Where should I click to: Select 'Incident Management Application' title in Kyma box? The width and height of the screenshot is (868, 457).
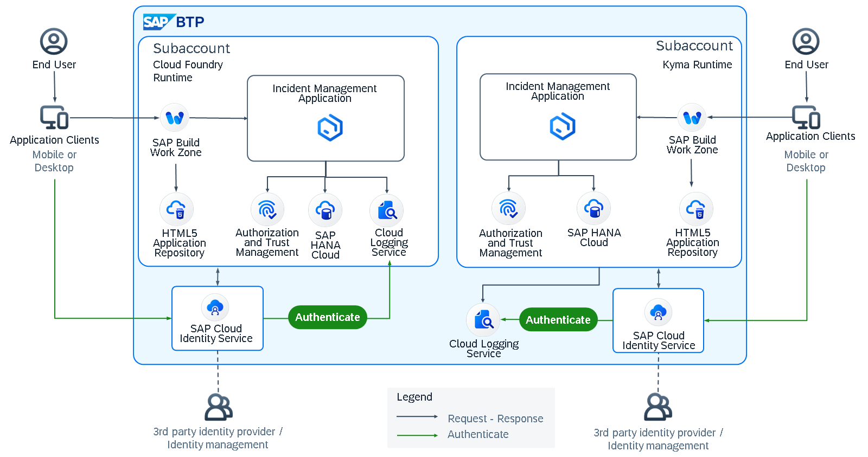tap(558, 91)
